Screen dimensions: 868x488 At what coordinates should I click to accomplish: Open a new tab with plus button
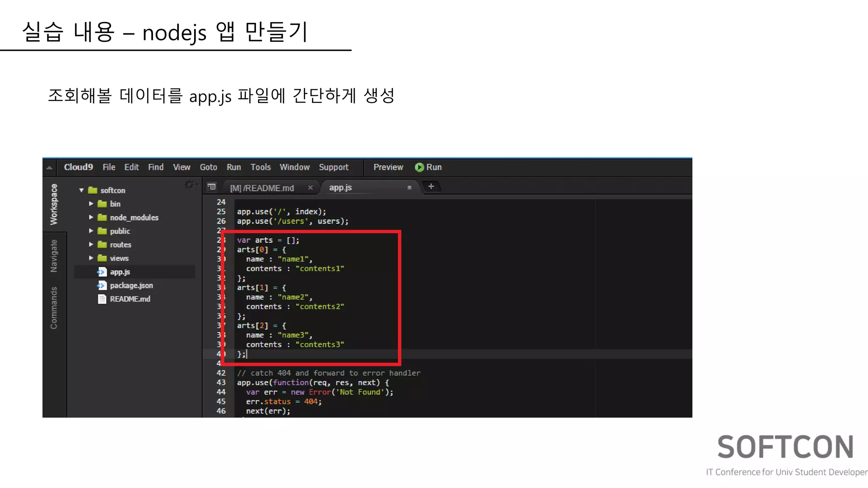coord(431,186)
